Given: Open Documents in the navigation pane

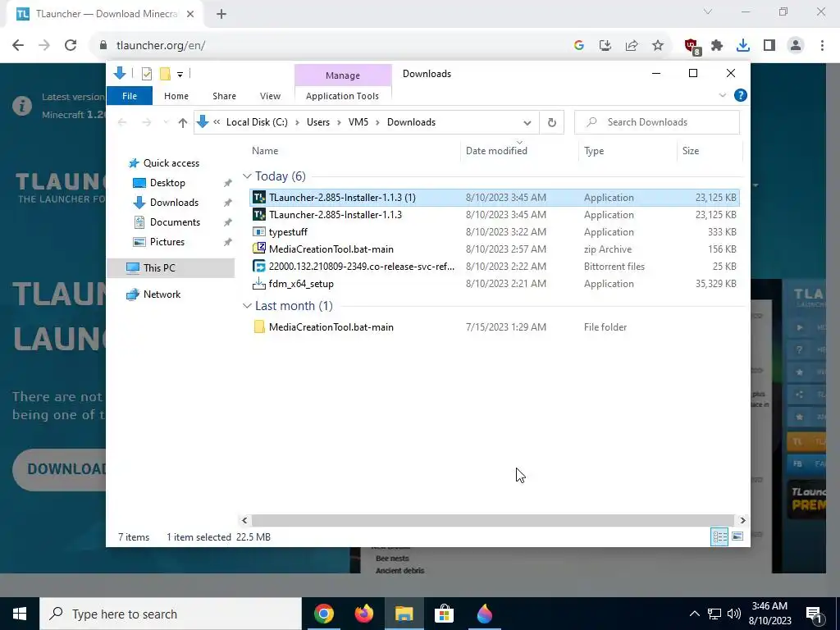Looking at the screenshot, I should (175, 222).
